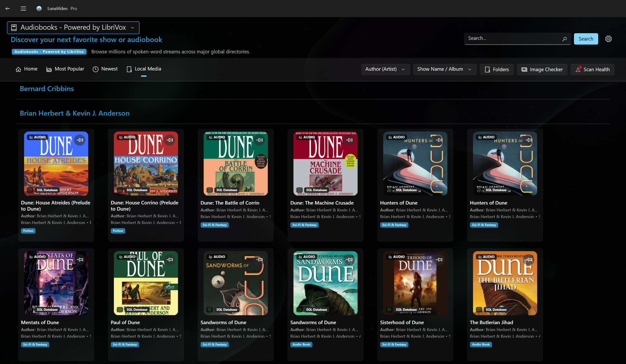Select the Local Media tab
This screenshot has height=364, width=626.
[x=144, y=69]
